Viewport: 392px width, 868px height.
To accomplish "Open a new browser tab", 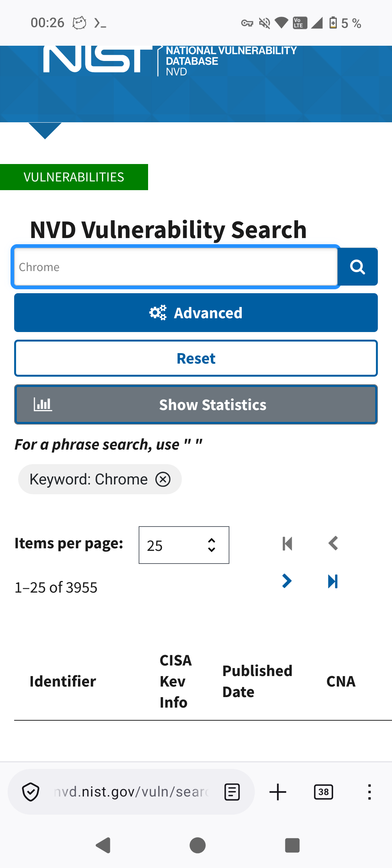I will pos(278,792).
